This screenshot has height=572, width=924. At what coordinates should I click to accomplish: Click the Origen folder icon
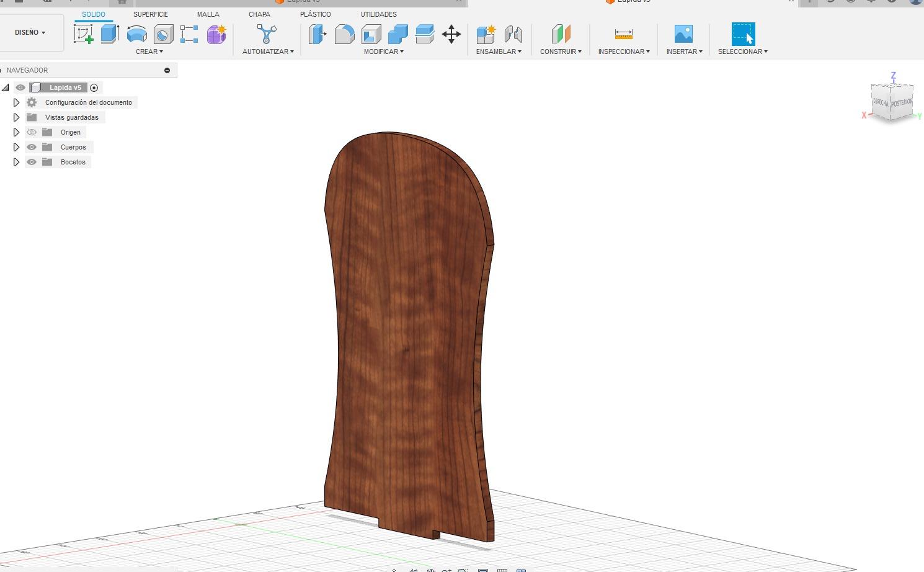47,132
